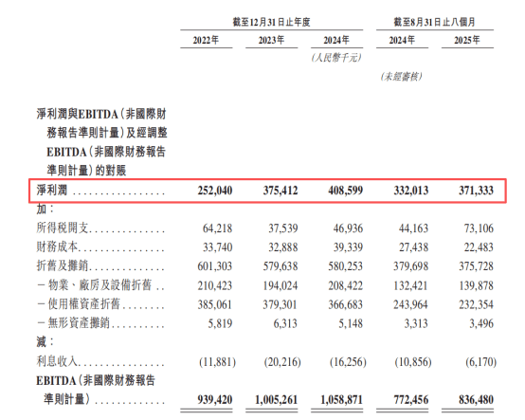Select net profit value 371,333

pyautogui.click(x=476, y=191)
